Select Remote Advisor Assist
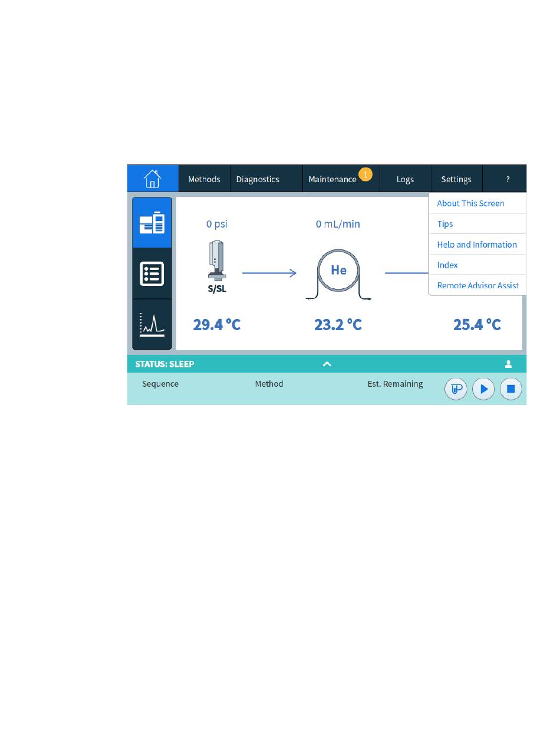Viewport: 560px width, 747px height. 477,285
